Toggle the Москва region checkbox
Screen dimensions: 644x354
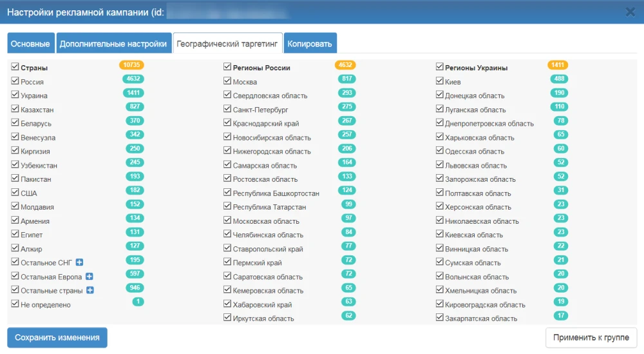point(227,81)
